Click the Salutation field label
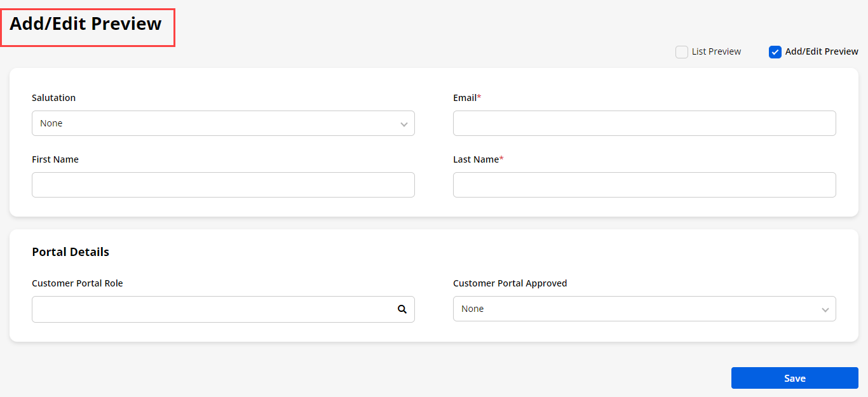The height and width of the screenshot is (397, 868). (53, 98)
